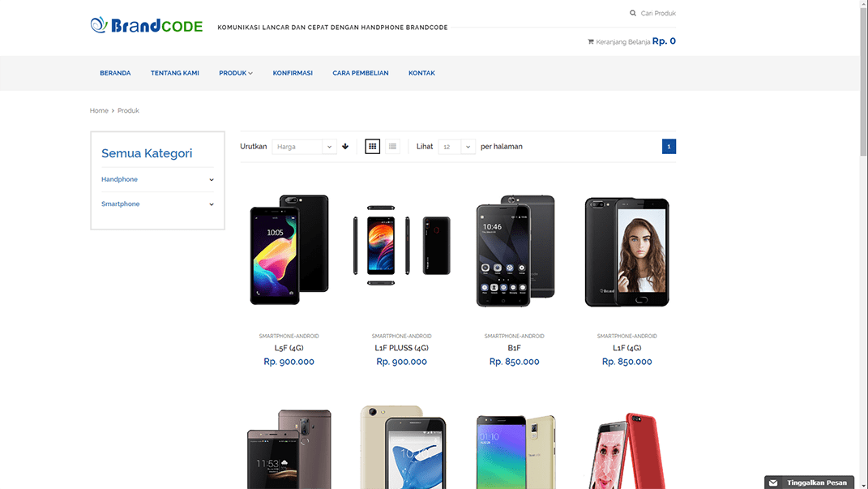The image size is (868, 489).
Task: Open the L5F (4G) product link
Action: tap(289, 348)
